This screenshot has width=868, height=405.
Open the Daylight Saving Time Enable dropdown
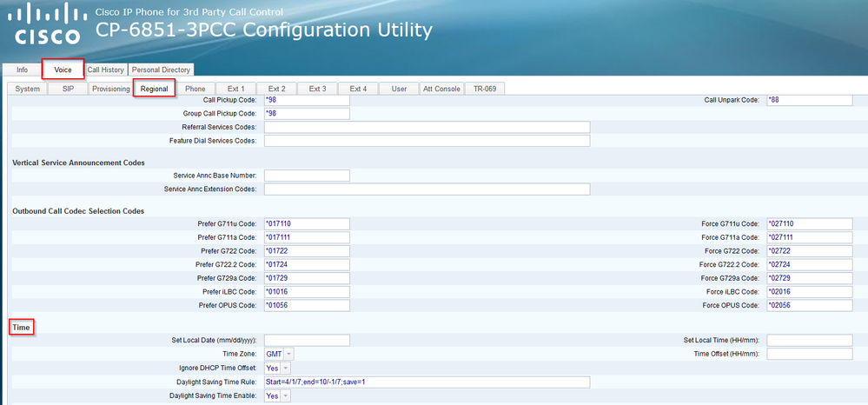pos(277,395)
